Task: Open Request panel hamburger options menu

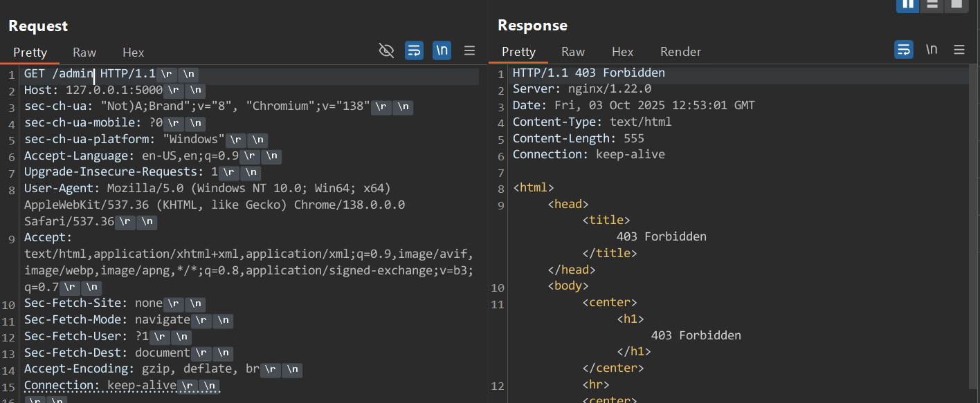Action: pyautogui.click(x=469, y=50)
